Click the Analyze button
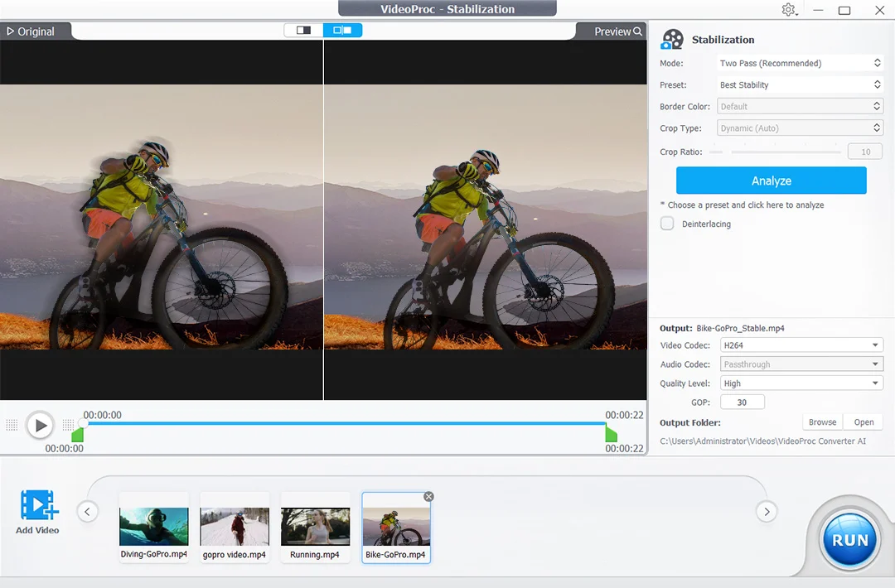The height and width of the screenshot is (588, 895). pos(771,181)
